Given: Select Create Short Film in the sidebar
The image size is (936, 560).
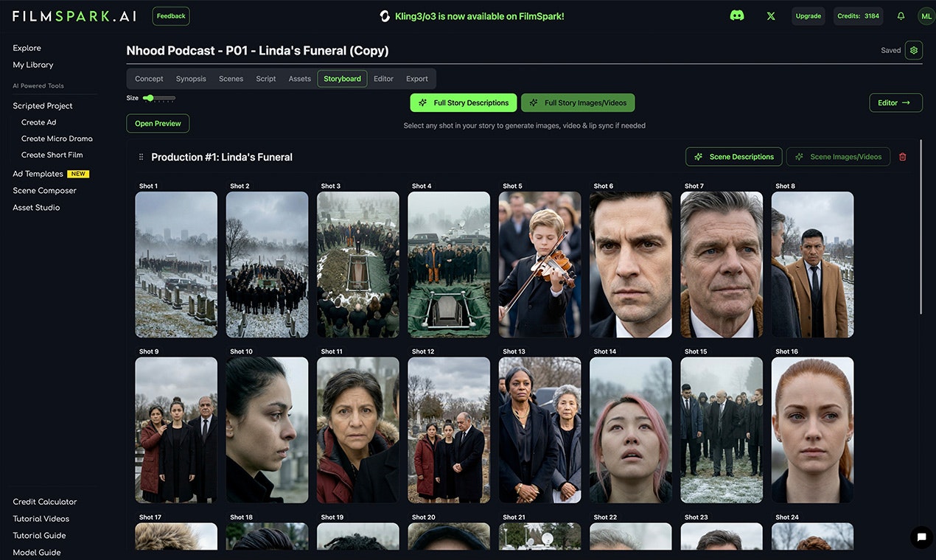Looking at the screenshot, I should tap(52, 155).
